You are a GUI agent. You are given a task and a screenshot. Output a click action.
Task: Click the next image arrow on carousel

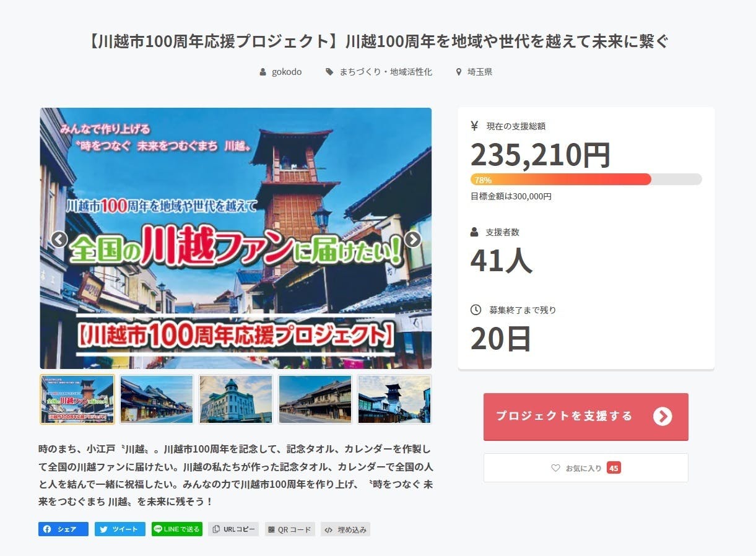point(413,240)
